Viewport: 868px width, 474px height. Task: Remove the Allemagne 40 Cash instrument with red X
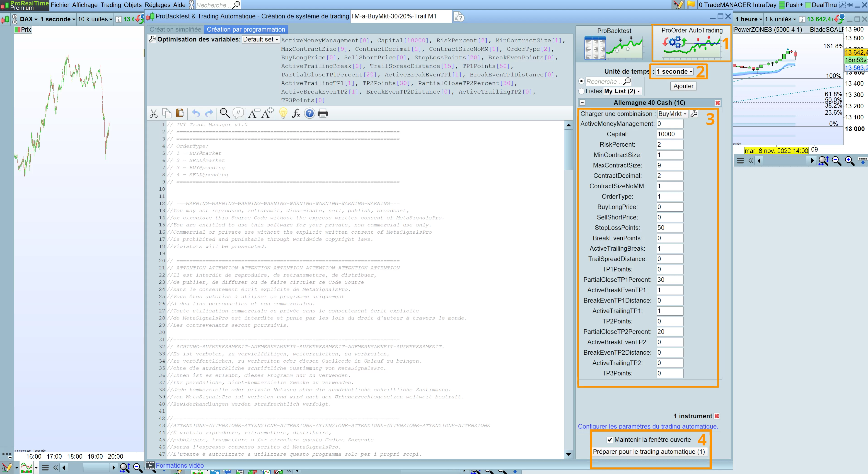pyautogui.click(x=717, y=103)
